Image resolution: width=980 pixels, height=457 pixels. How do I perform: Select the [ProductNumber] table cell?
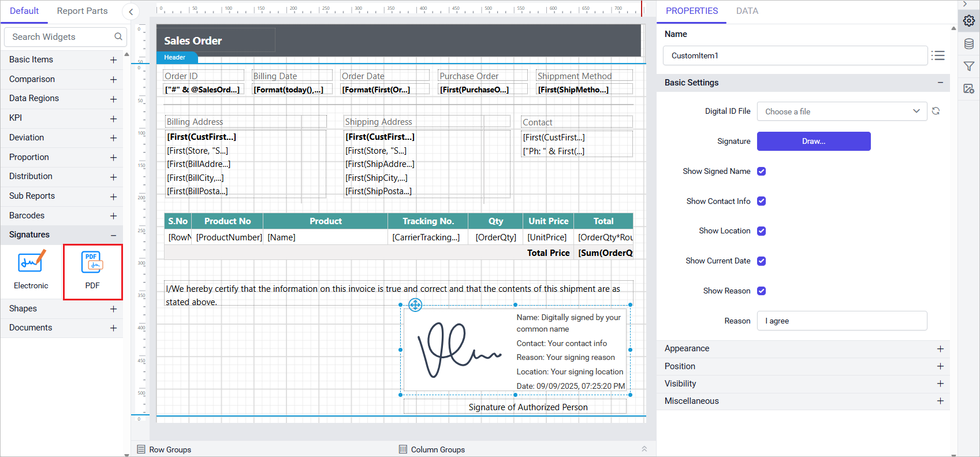(228, 237)
